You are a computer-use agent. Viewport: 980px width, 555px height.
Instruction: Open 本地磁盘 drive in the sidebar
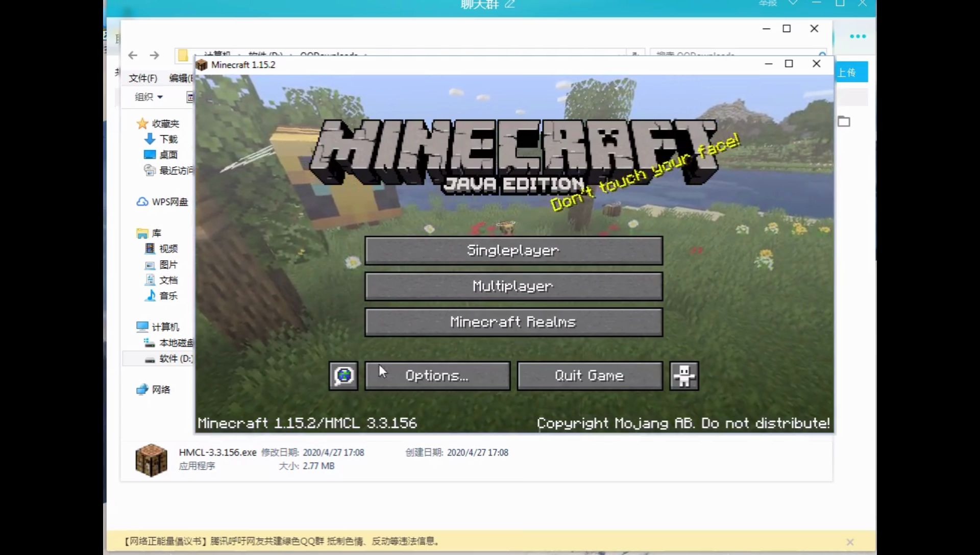[x=176, y=343]
